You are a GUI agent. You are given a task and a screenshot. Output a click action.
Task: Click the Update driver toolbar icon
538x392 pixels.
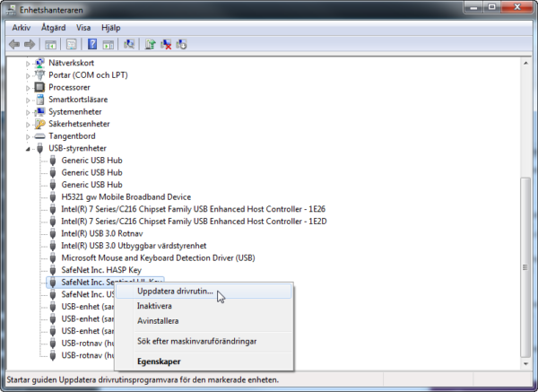pos(151,44)
